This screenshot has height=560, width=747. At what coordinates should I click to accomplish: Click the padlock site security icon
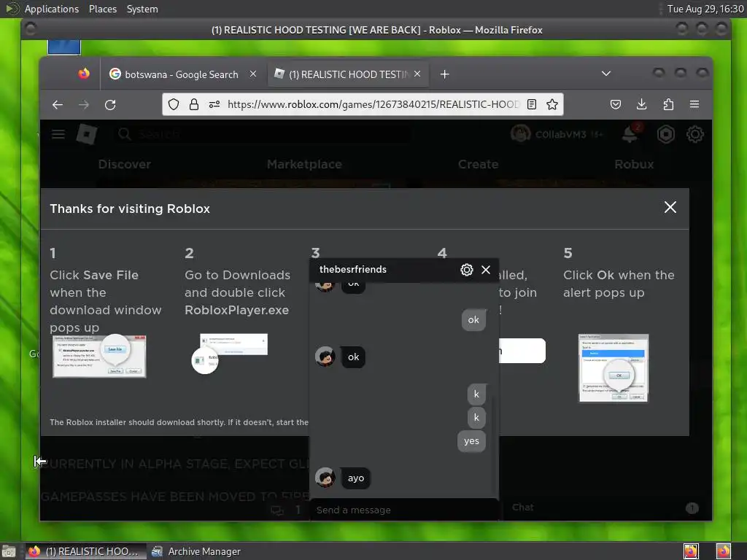pyautogui.click(x=194, y=104)
